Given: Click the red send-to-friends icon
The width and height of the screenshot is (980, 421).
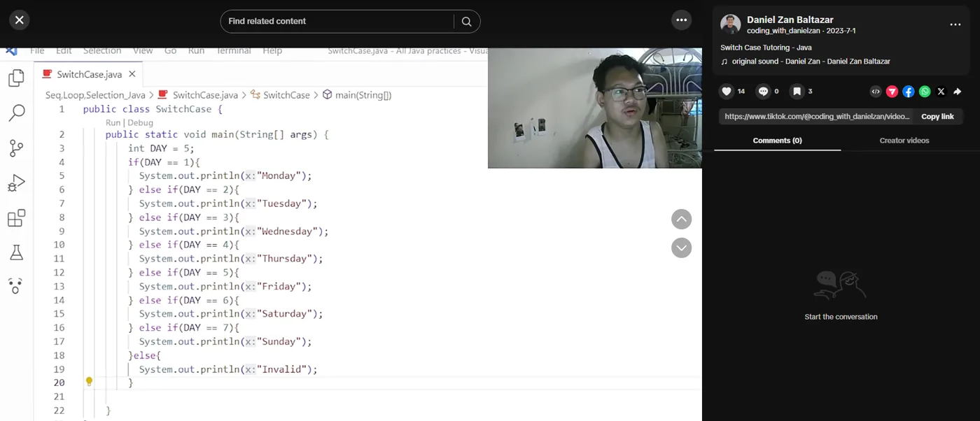Looking at the screenshot, I should coord(892,92).
